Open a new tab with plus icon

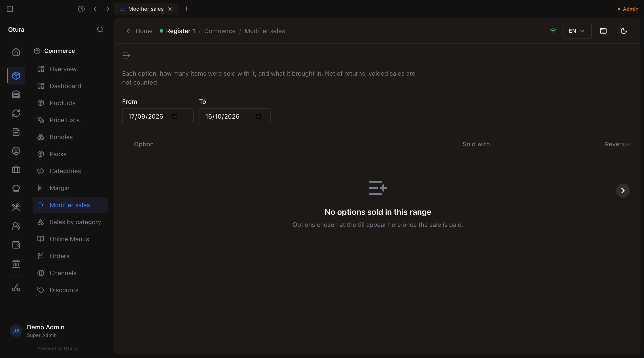point(186,9)
